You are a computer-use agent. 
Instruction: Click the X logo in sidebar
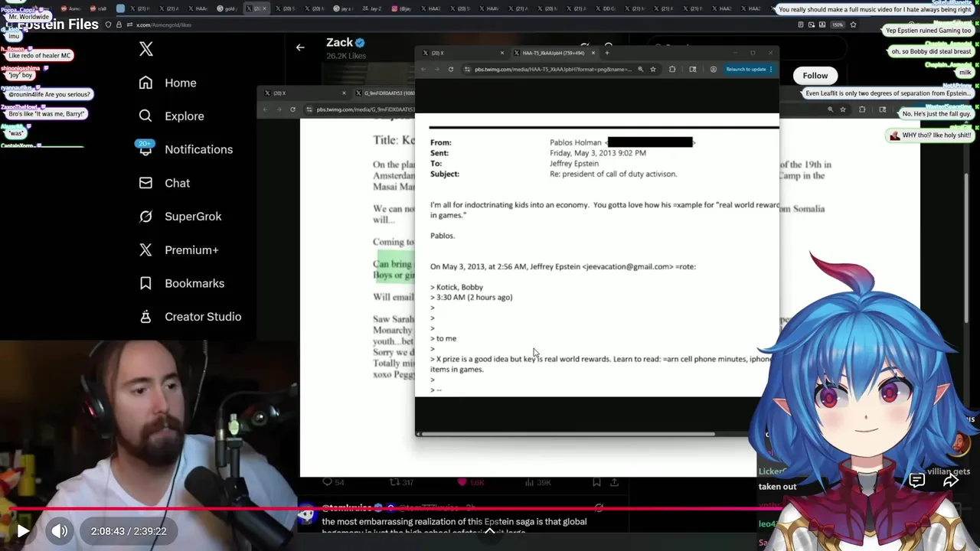click(146, 50)
